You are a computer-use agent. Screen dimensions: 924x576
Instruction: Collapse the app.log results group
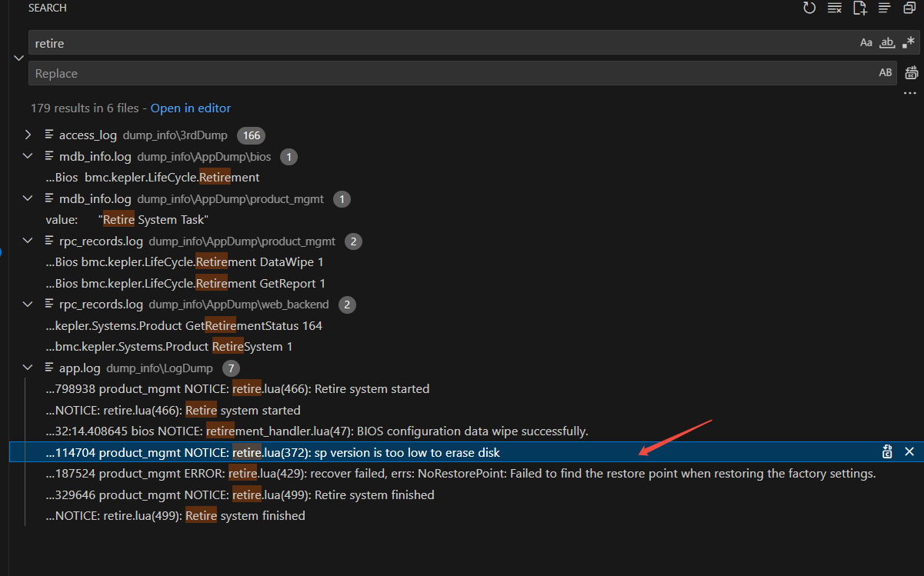coord(28,368)
